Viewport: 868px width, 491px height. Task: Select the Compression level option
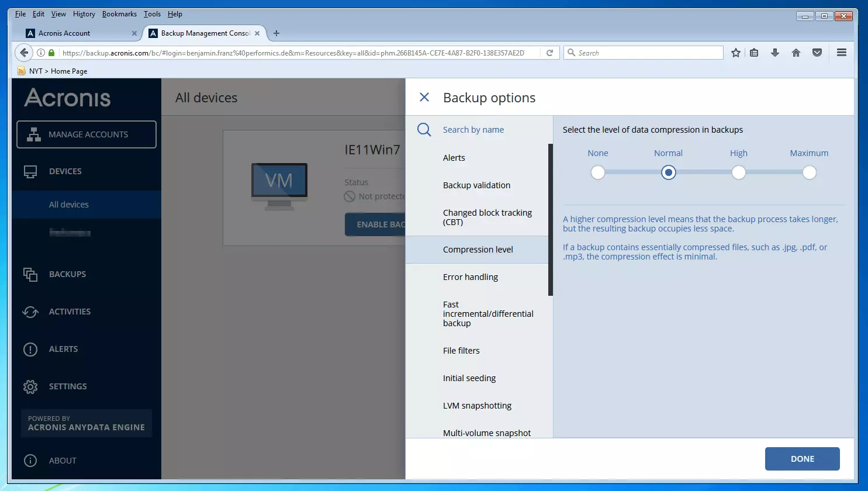(477, 250)
